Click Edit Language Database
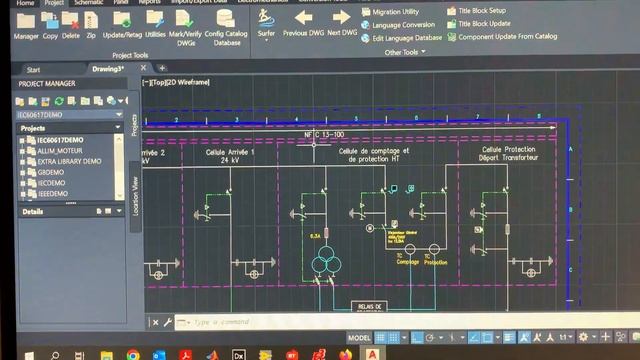 pos(402,38)
